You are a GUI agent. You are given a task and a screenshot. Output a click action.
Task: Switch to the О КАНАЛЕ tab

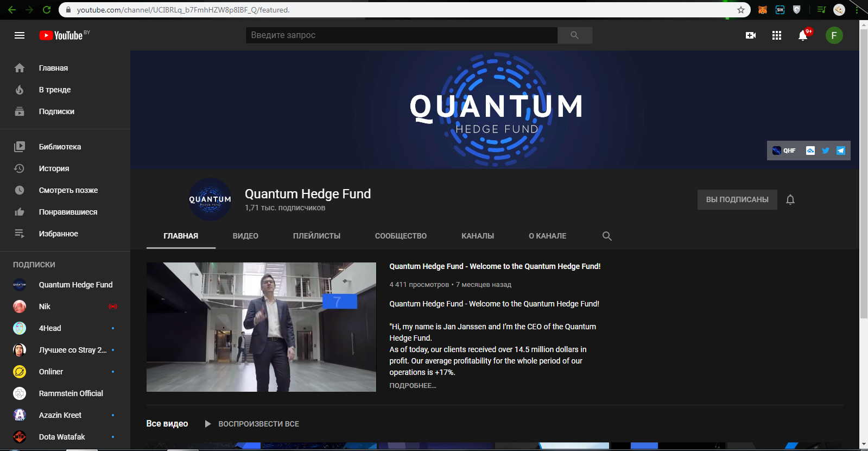(x=548, y=236)
